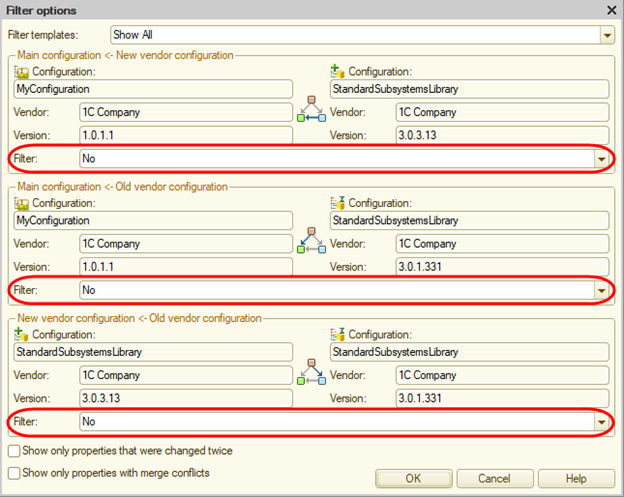
Task: Click the merge diagram icon in the first section
Action: click(311, 110)
